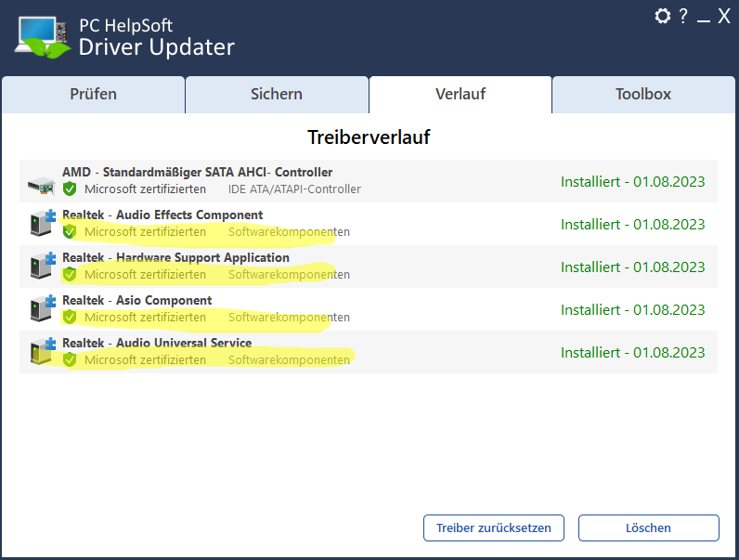Viewport: 739px width, 560px height.
Task: Select the Realtek - Asio Component entry
Action: pyautogui.click(x=369, y=309)
